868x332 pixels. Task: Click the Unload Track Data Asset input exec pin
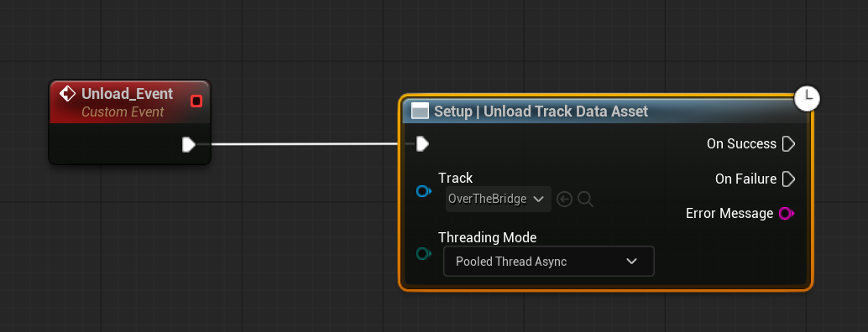422,144
